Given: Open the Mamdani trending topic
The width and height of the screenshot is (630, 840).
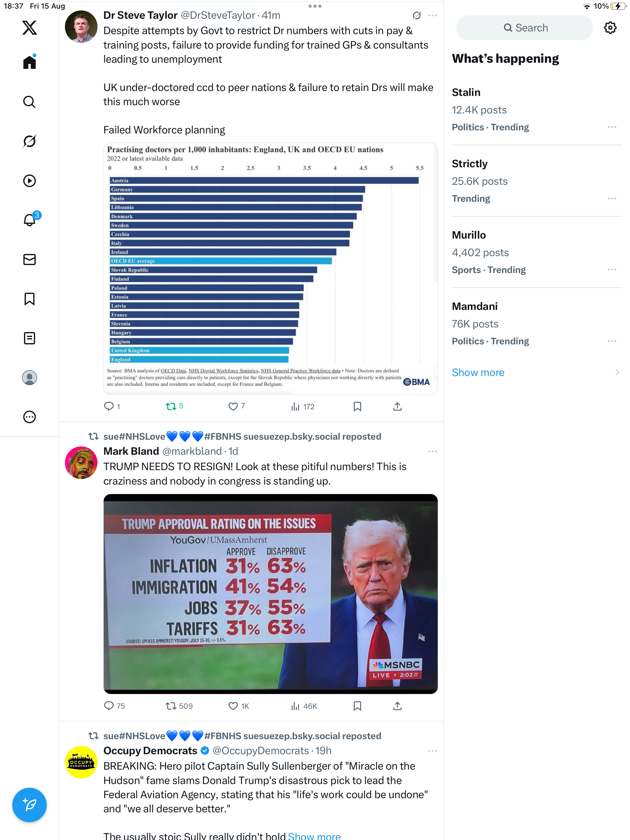Looking at the screenshot, I should tap(475, 307).
